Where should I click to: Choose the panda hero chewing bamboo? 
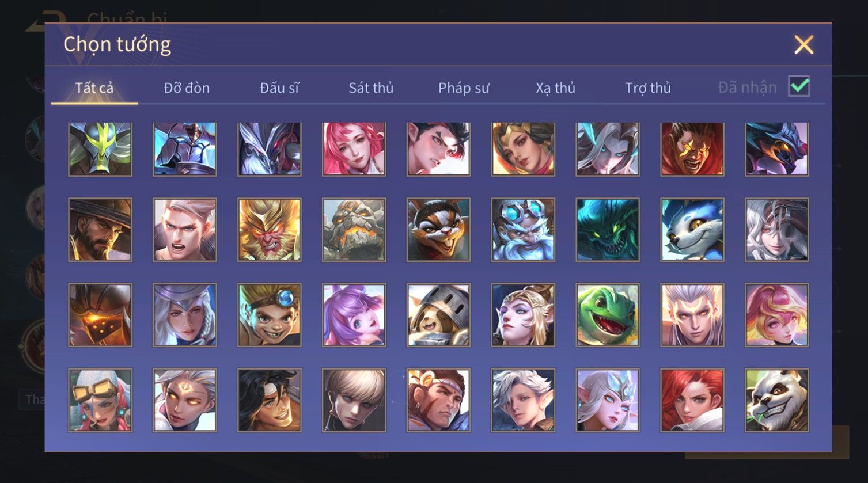tap(776, 400)
